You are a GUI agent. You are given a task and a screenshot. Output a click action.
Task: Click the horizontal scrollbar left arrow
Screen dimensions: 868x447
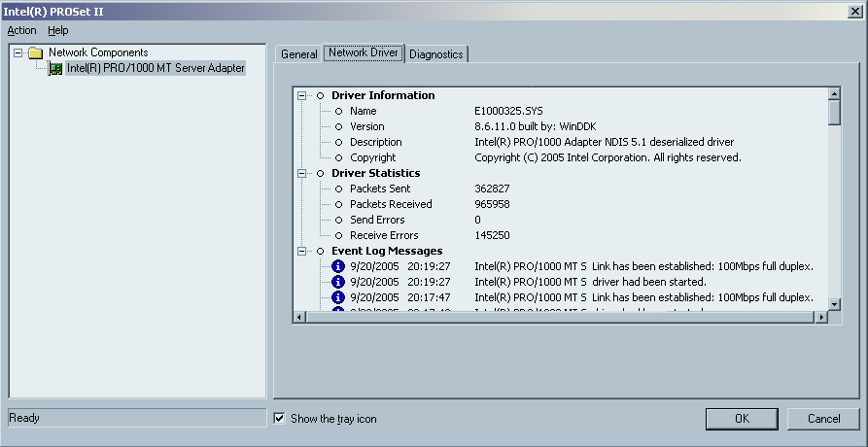pos(299,317)
